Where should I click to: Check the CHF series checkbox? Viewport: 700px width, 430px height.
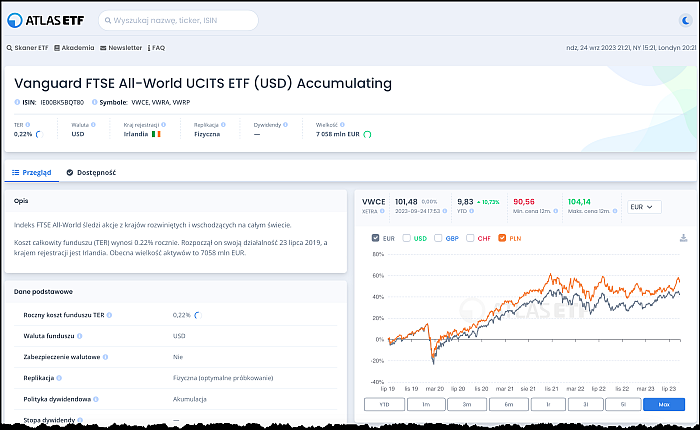[470, 238]
